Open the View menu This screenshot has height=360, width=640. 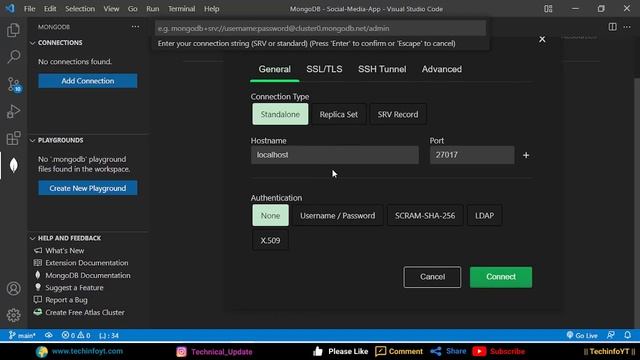pyautogui.click(x=111, y=9)
